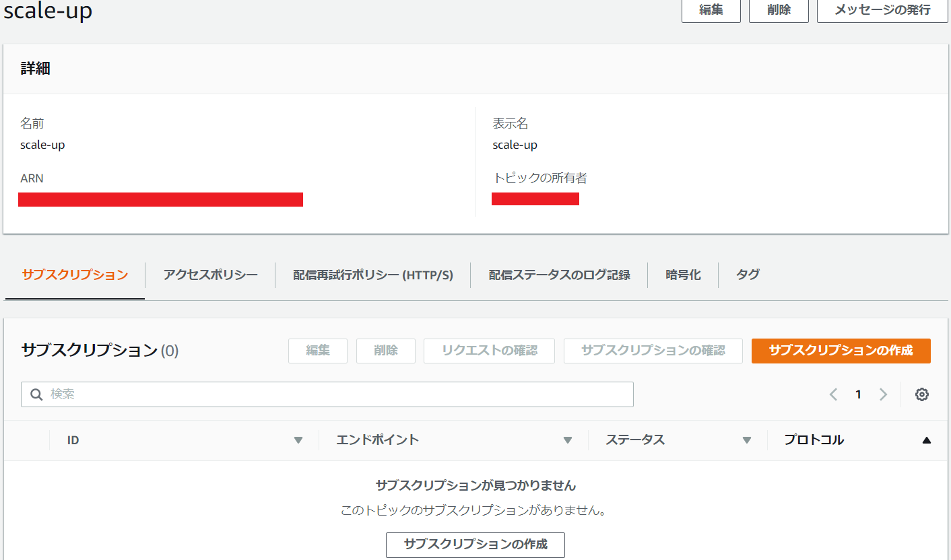Click the topic's 削除 button at top
The height and width of the screenshot is (560, 951).
779,10
